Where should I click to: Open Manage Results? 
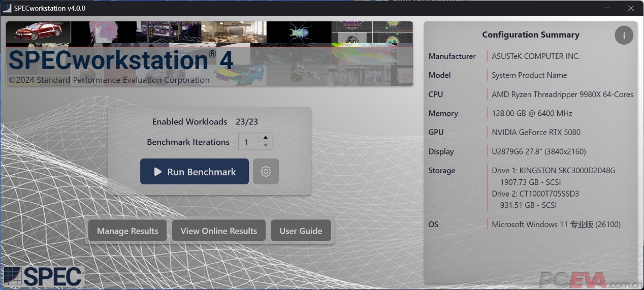point(127,231)
